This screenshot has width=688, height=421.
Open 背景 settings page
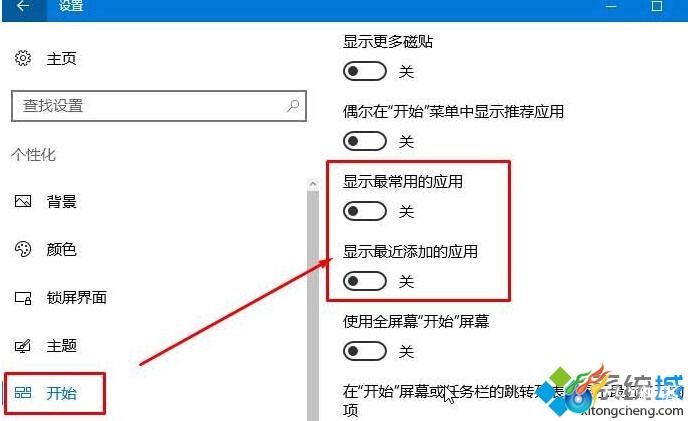point(61,202)
